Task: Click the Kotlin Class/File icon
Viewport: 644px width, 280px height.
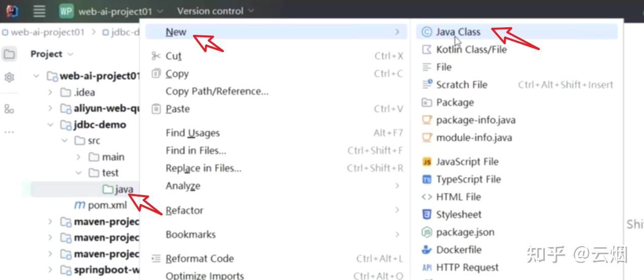Action: (x=427, y=50)
